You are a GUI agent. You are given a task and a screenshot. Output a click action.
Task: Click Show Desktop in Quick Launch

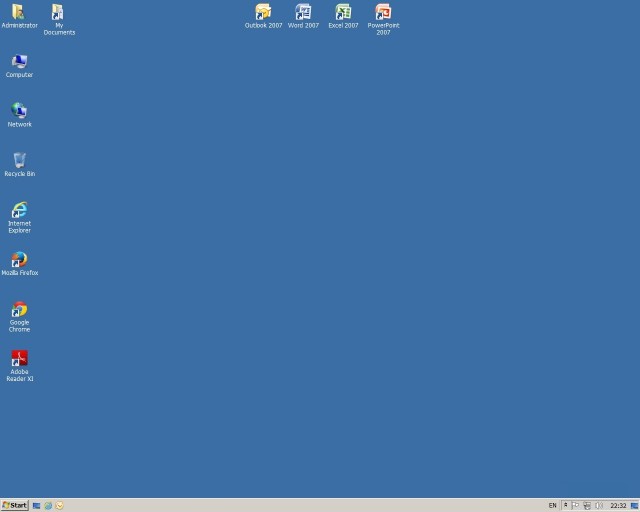pyautogui.click(x=36, y=505)
